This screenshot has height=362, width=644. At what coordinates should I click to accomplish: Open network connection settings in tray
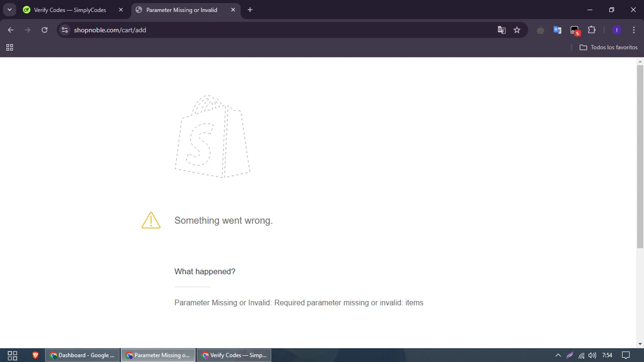581,355
